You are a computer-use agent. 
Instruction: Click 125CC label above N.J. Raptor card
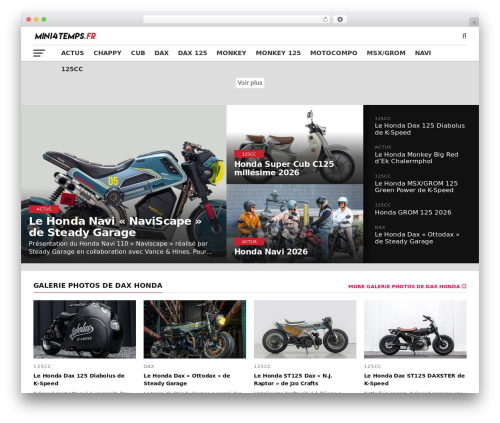click(263, 366)
